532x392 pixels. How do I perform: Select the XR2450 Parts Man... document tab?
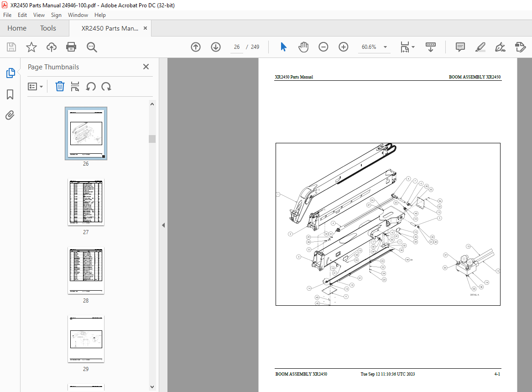pos(110,28)
